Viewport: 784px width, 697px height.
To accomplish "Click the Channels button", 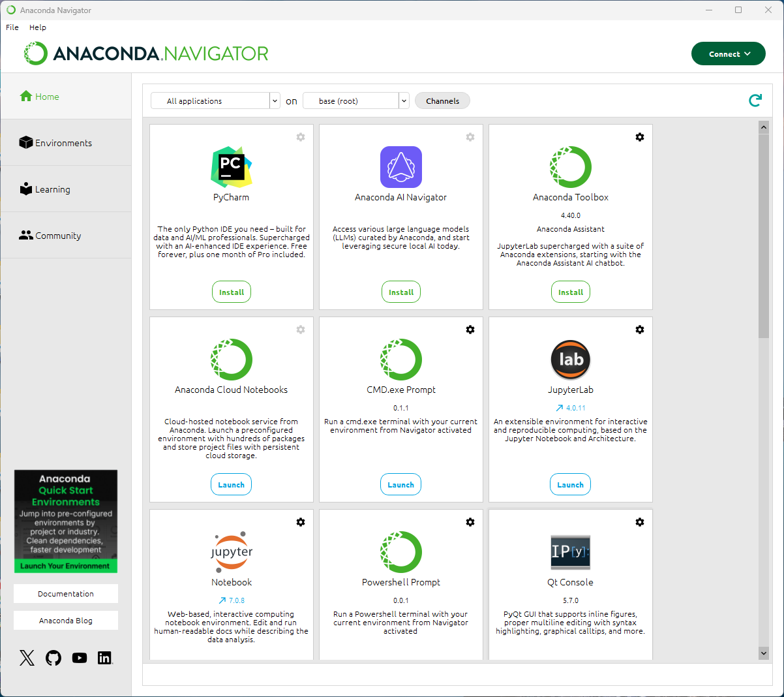I will [442, 101].
